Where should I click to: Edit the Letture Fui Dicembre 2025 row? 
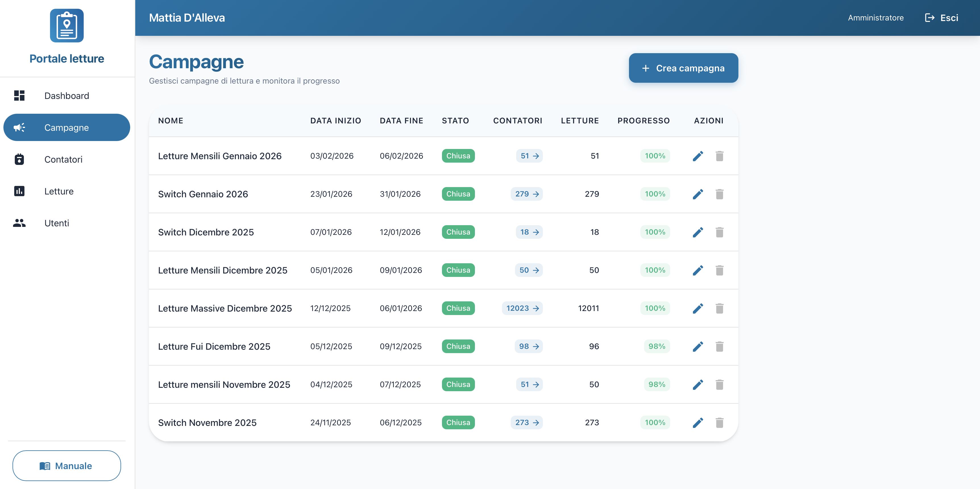point(698,346)
